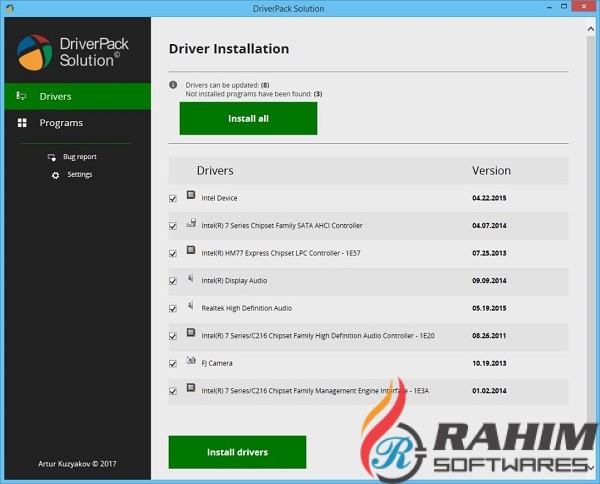Uncheck the Intel(R) Display Audio driver
Viewport: 600px width, 484px height.
coord(173,281)
